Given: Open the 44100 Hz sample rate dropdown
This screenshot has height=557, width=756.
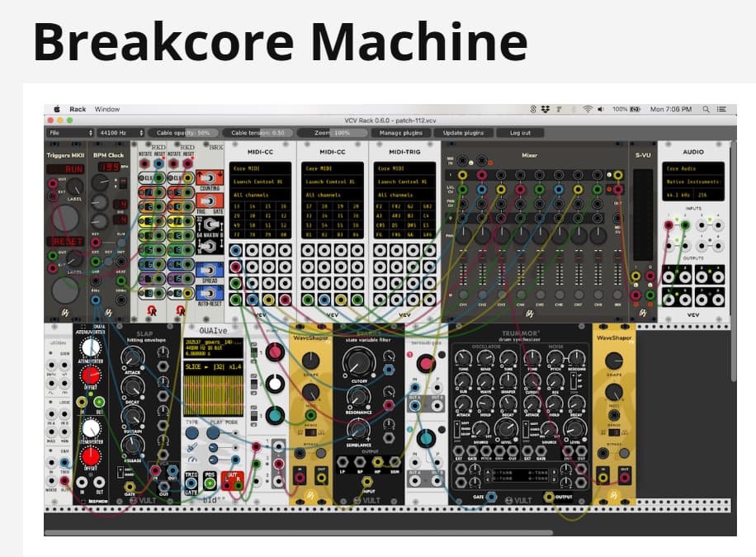Looking at the screenshot, I should tap(120, 132).
